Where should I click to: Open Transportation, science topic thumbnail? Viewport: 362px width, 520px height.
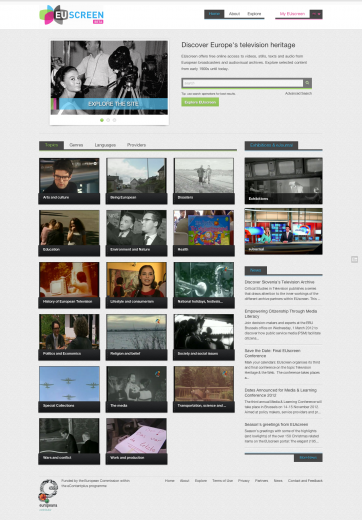click(x=204, y=389)
